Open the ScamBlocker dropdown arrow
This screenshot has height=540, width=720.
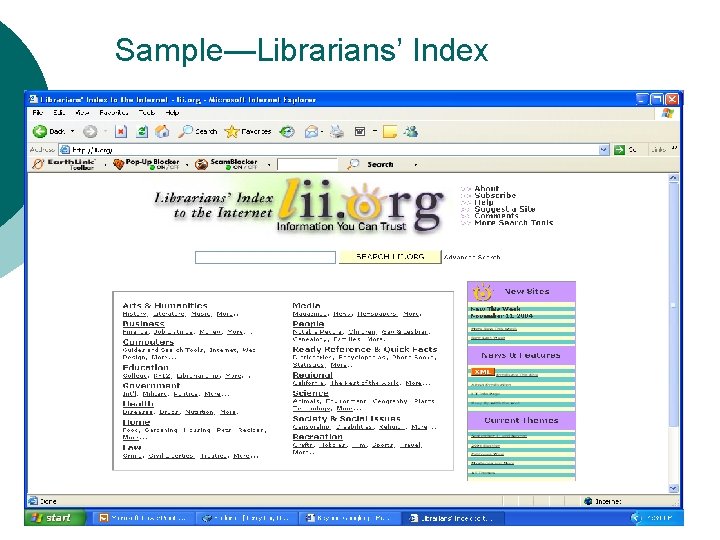269,164
